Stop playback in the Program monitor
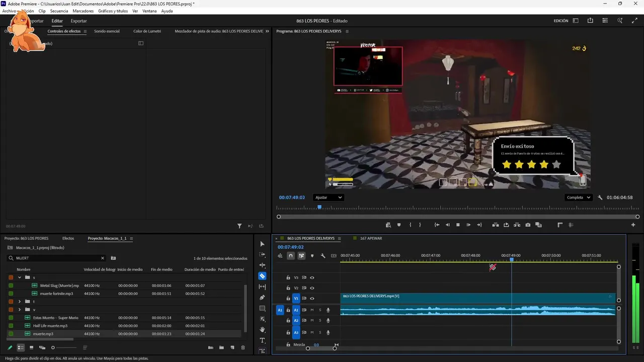The image size is (644, 362). click(458, 225)
